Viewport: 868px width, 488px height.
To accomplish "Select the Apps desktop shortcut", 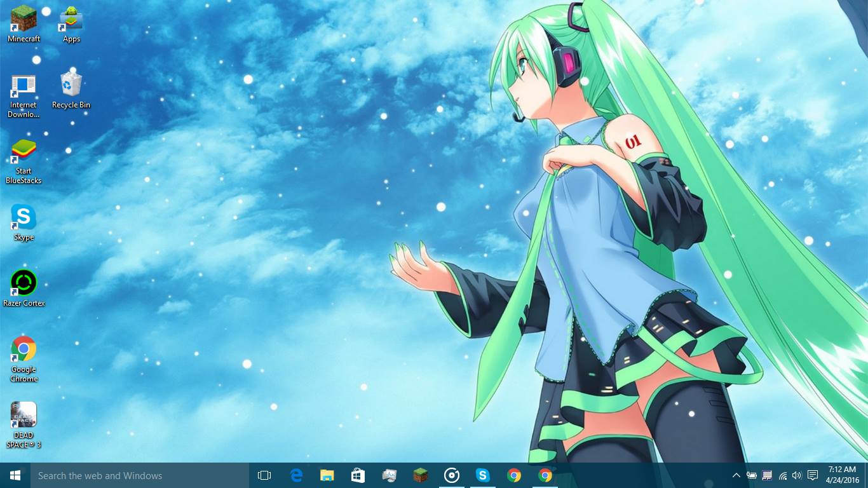I will pos(71,24).
